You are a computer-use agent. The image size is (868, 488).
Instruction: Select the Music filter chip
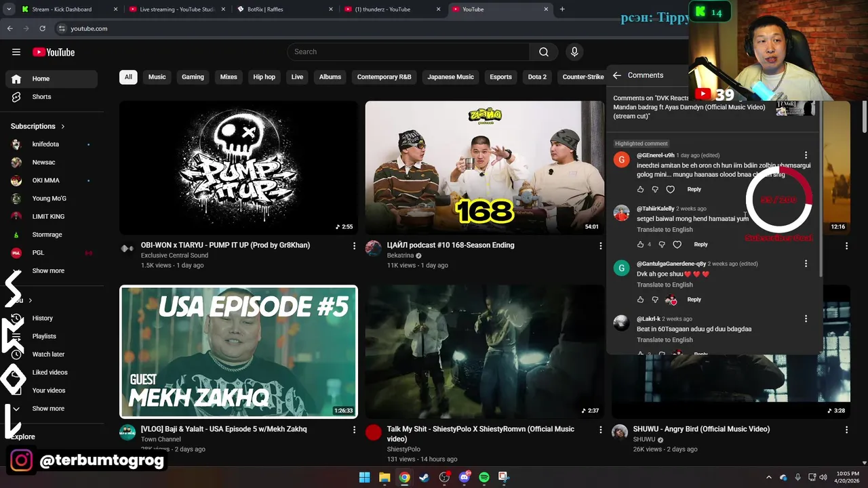157,77
